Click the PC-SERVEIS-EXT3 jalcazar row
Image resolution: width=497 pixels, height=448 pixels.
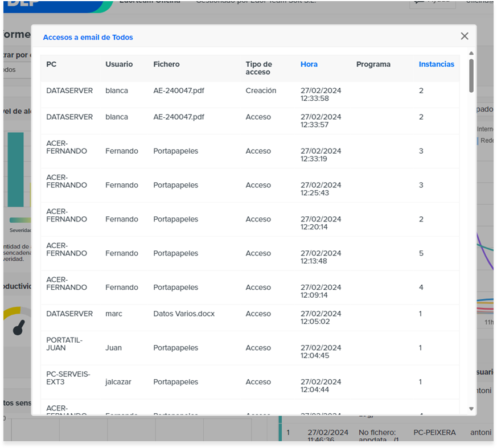point(250,382)
